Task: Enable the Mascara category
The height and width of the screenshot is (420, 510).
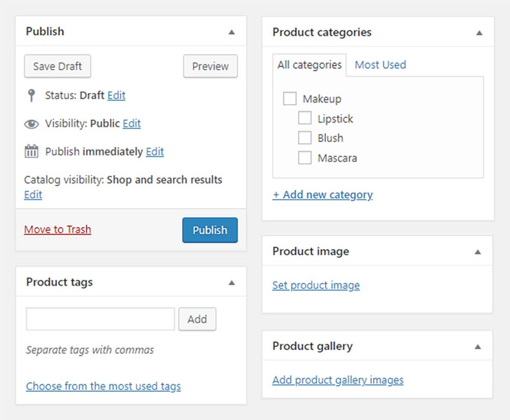Action: tap(305, 157)
